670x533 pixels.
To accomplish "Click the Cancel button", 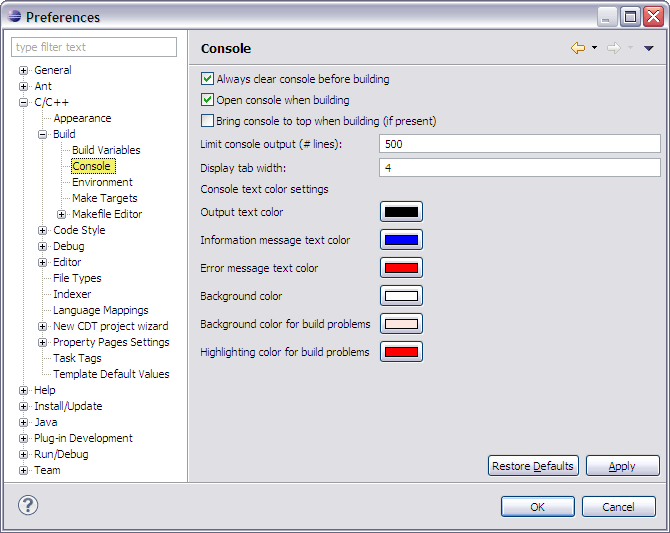I will 618,506.
